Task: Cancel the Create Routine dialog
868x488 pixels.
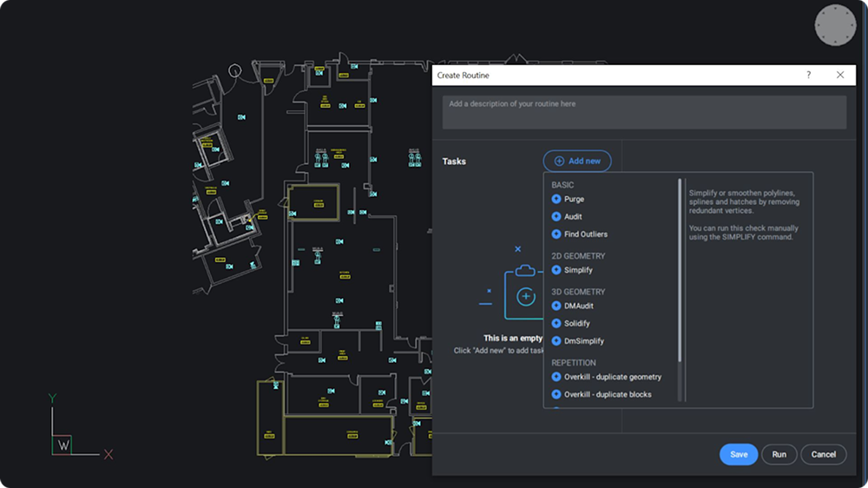Action: (823, 454)
